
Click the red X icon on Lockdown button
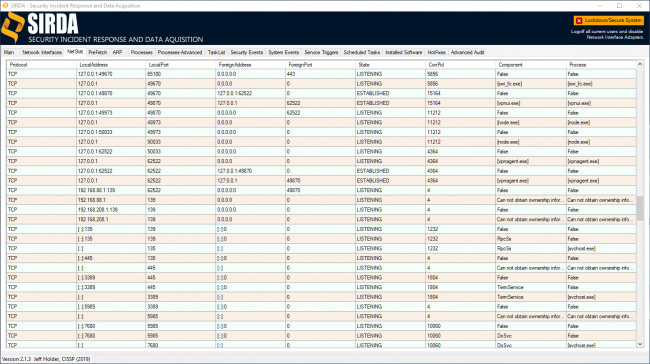click(579, 20)
